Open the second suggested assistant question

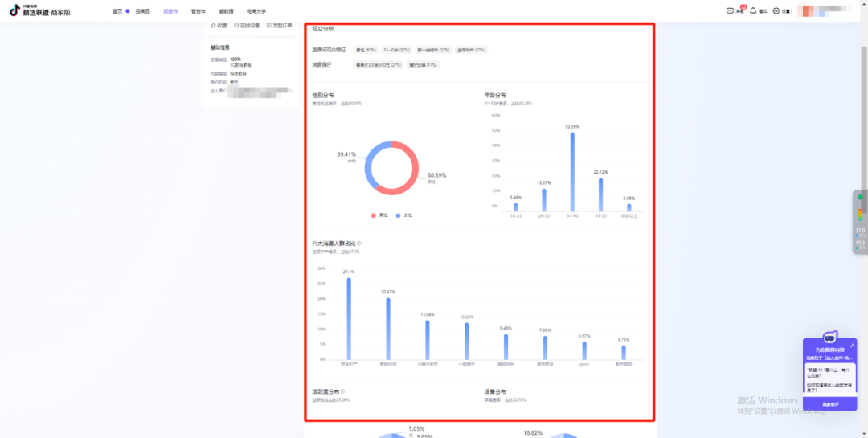click(829, 387)
